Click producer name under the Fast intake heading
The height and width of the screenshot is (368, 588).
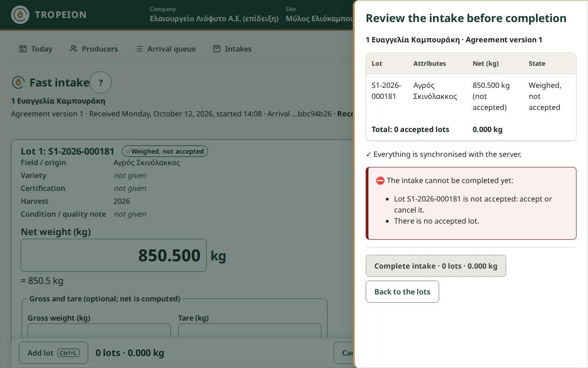click(x=58, y=101)
